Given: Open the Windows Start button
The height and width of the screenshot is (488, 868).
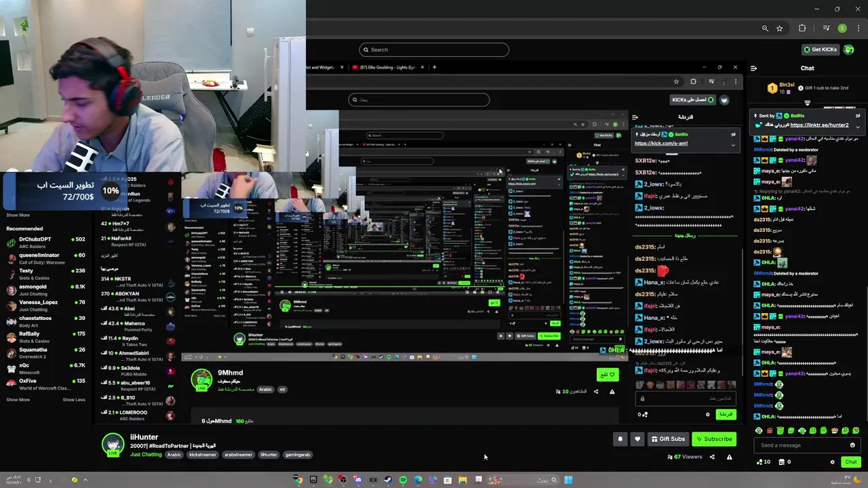Looking at the screenshot, I should [568, 480].
